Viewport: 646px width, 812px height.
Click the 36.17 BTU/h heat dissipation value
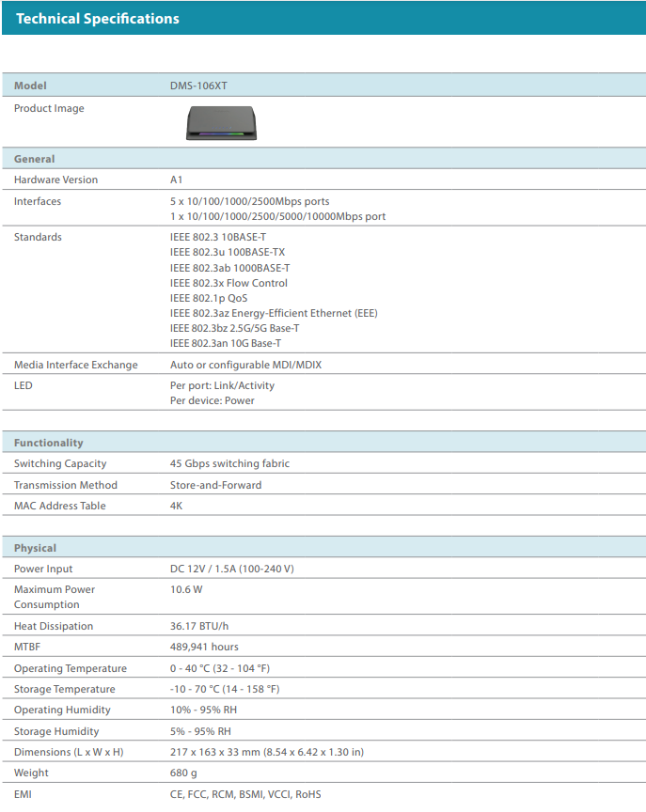[198, 626]
